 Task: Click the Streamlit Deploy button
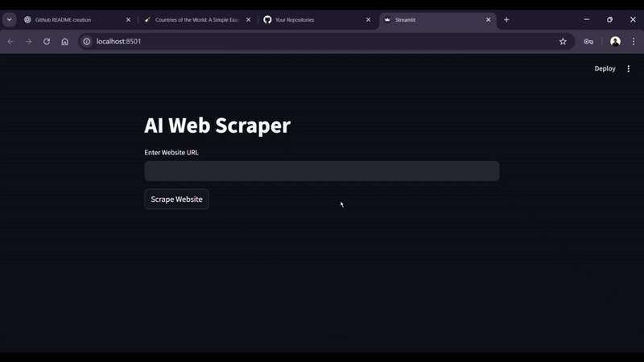pos(605,68)
